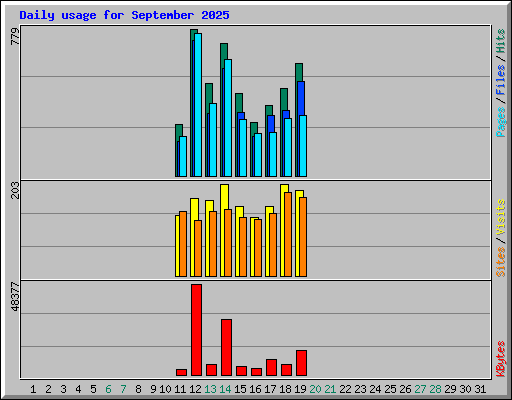The image size is (512, 400).
Task: Click green weekend day label 27
Action: coord(420,389)
